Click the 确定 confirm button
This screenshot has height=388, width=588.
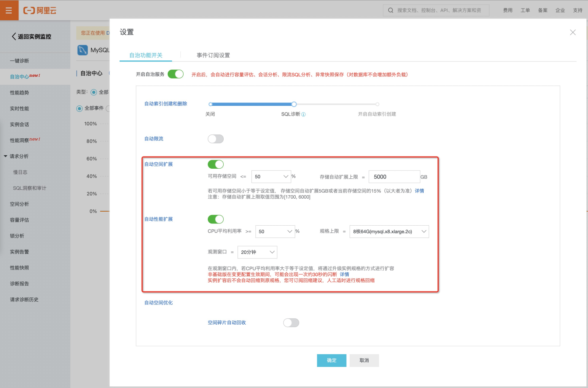click(332, 361)
